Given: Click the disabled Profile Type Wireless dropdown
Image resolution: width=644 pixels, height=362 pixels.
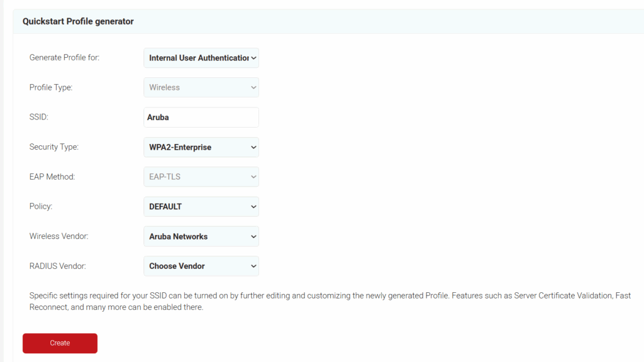Looking at the screenshot, I should click(201, 87).
